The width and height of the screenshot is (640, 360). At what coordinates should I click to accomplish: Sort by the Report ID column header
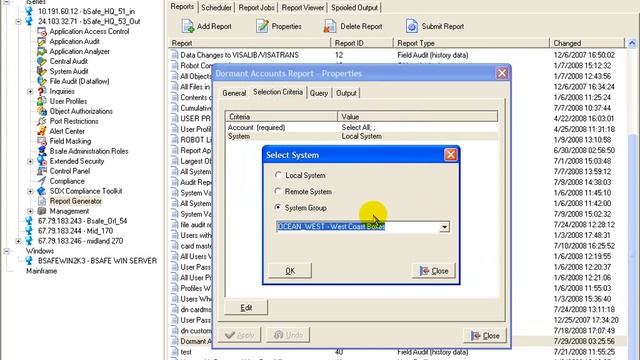(x=362, y=43)
